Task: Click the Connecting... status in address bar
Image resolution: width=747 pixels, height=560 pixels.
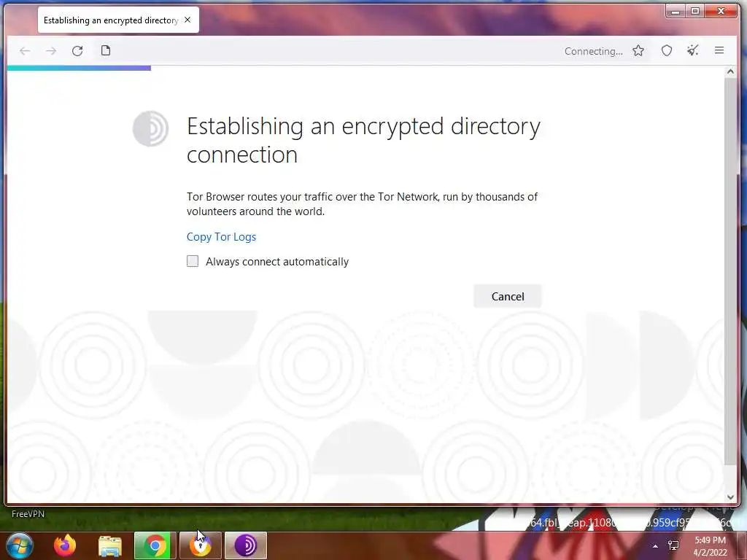Action: 593,51
